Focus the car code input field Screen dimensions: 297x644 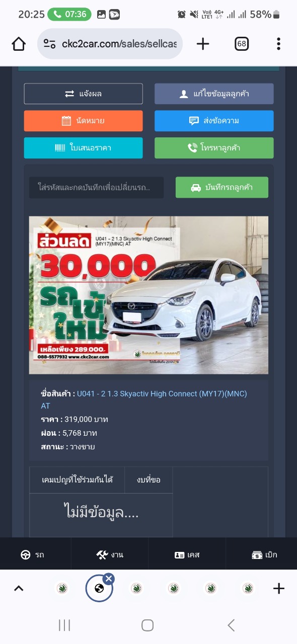pyautogui.click(x=96, y=187)
